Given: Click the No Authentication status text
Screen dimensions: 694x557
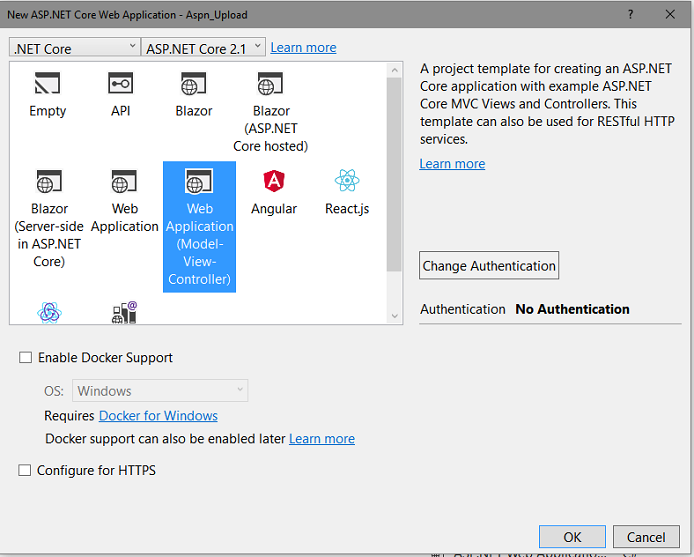Looking at the screenshot, I should (572, 309).
